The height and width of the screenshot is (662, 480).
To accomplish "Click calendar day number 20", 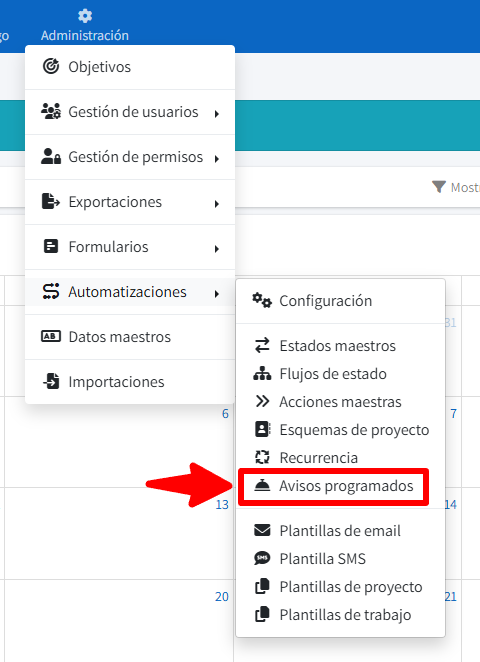I will (222, 597).
